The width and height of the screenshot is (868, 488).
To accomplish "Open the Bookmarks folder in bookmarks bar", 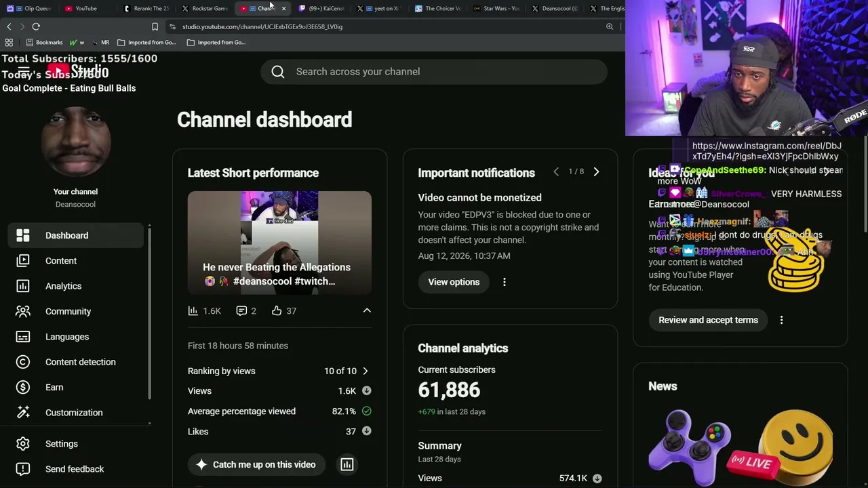I will 45,42.
